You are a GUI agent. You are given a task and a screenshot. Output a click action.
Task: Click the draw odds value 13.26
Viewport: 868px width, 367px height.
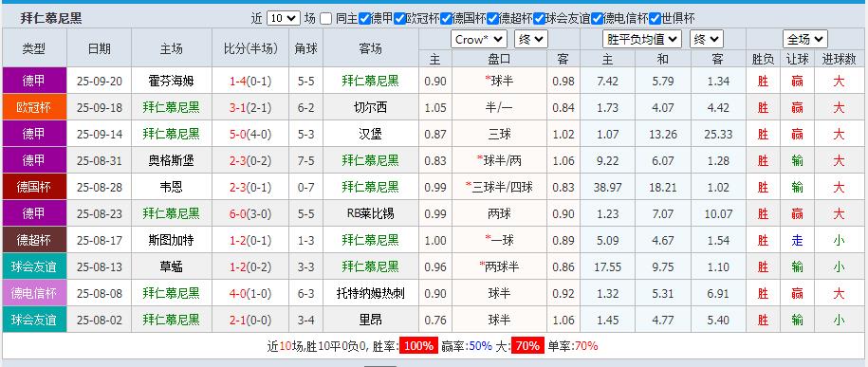663,135
